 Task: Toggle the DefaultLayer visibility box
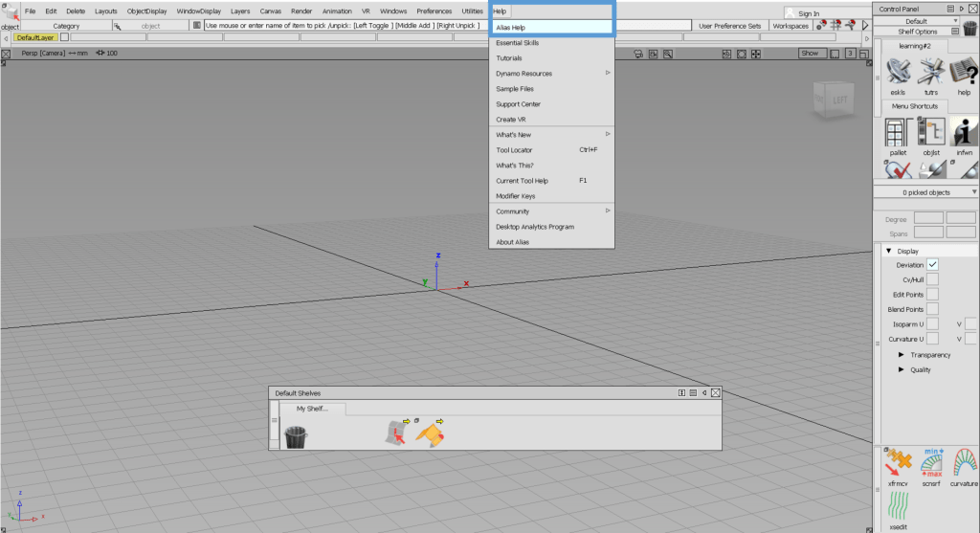pyautogui.click(x=64, y=37)
